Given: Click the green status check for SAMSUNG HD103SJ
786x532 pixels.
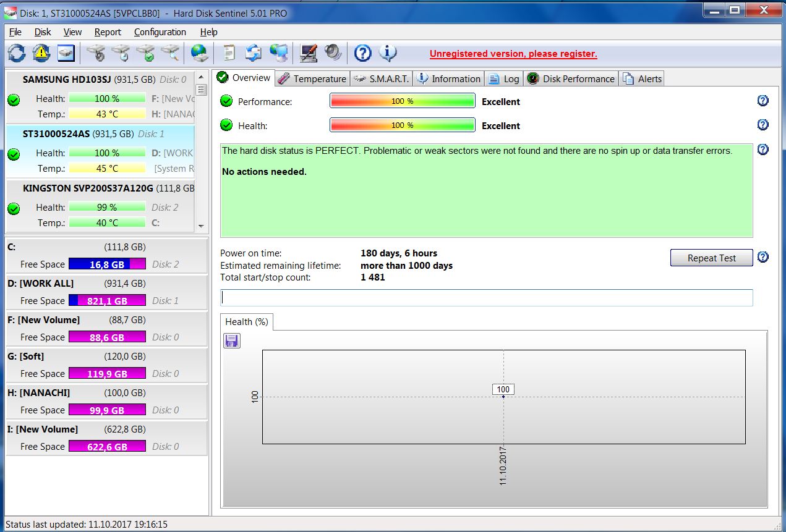Looking at the screenshot, I should point(14,100).
